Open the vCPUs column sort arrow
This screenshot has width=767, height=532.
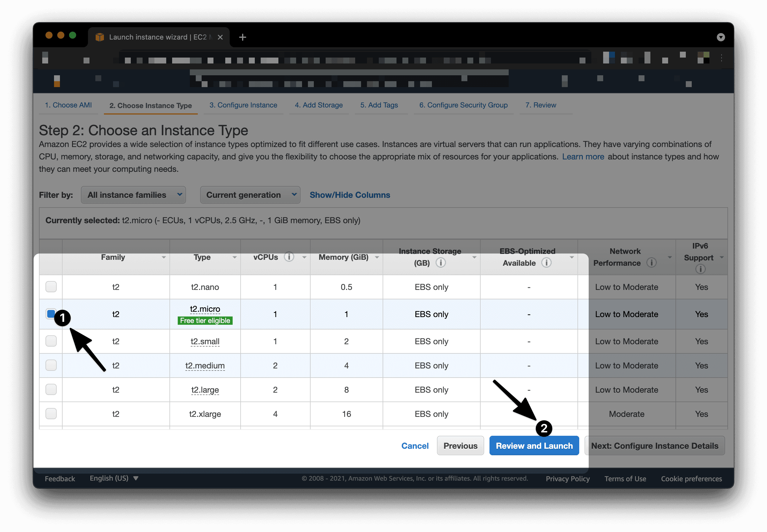pyautogui.click(x=304, y=257)
